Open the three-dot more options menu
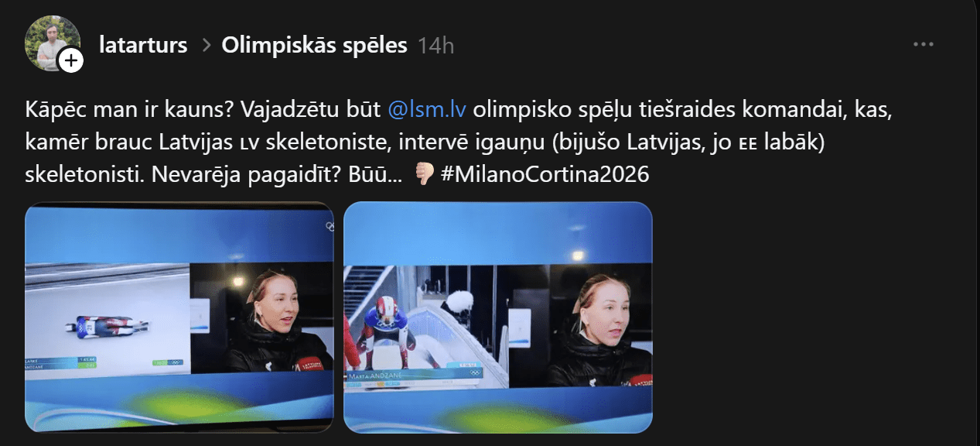Screen dimensions: 980x446 point(924,45)
